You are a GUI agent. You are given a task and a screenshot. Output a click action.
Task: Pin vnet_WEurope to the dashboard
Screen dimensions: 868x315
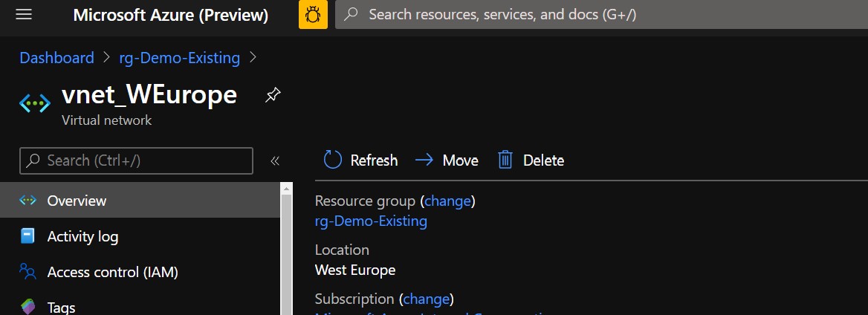point(272,96)
